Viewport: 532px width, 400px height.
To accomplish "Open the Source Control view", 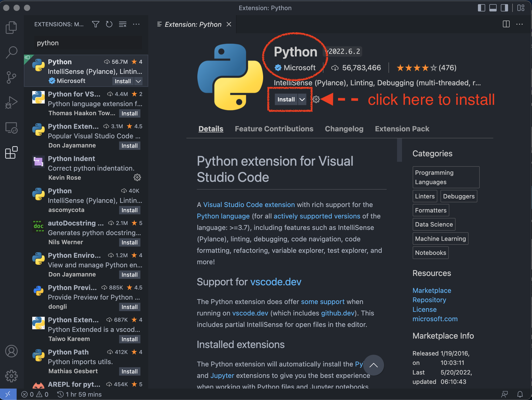I will (11, 77).
